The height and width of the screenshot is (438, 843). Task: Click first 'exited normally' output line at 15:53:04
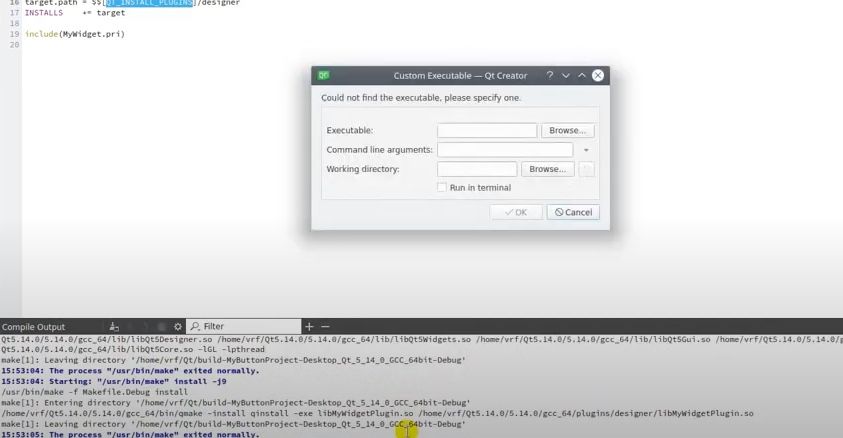coord(130,371)
